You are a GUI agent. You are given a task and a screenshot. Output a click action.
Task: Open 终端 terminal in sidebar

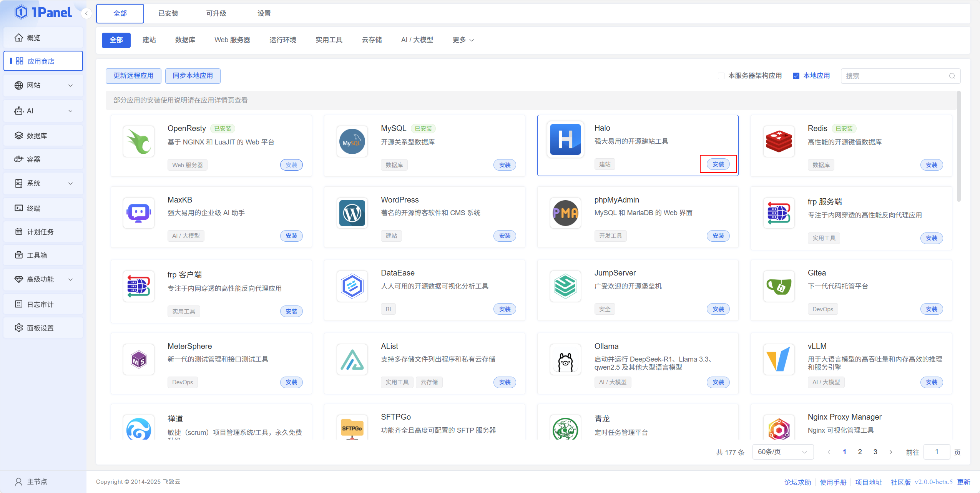point(43,208)
